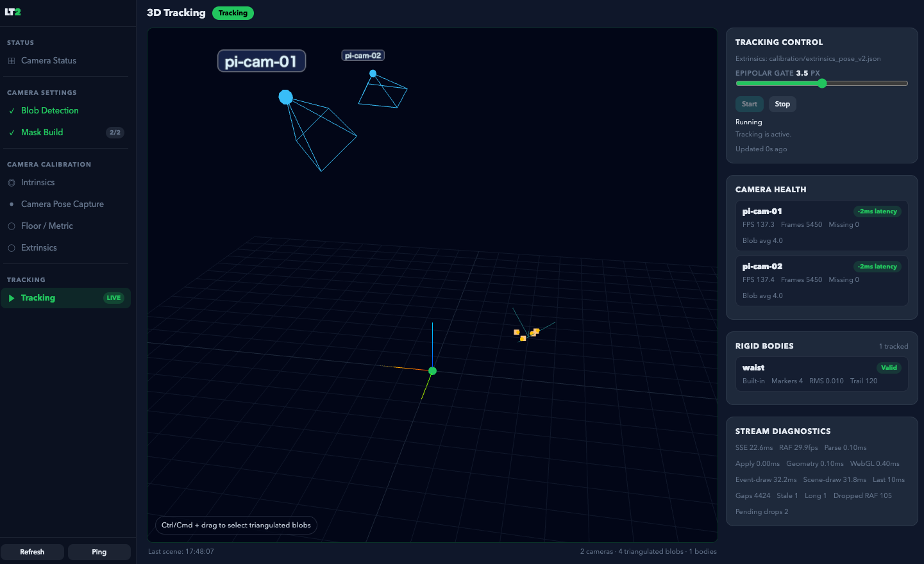This screenshot has height=564, width=924.
Task: Click pi-cam-01 latency badge
Action: (x=877, y=211)
